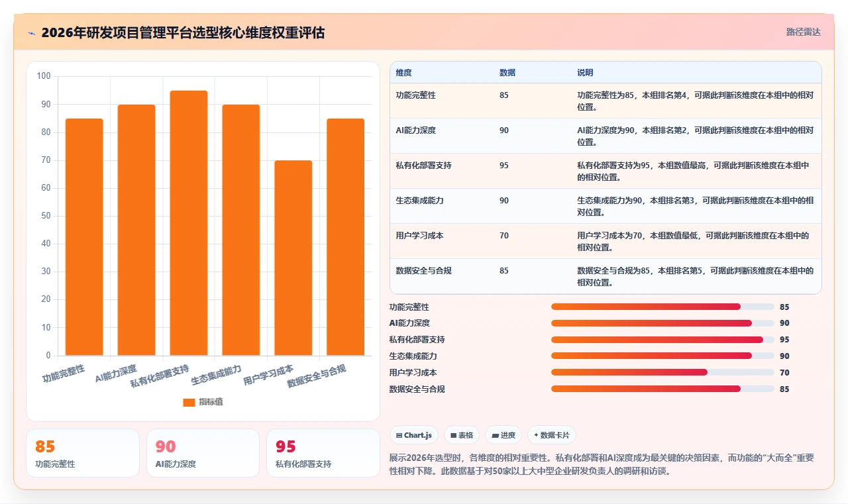848x504 pixels.
Task: Click the 私有化部署支持 progress bar
Action: [662, 340]
